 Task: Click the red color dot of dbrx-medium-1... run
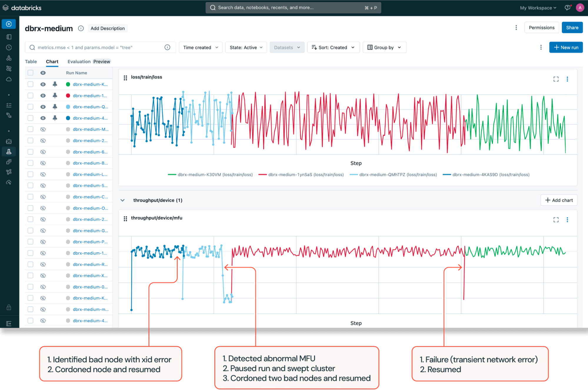point(68,95)
